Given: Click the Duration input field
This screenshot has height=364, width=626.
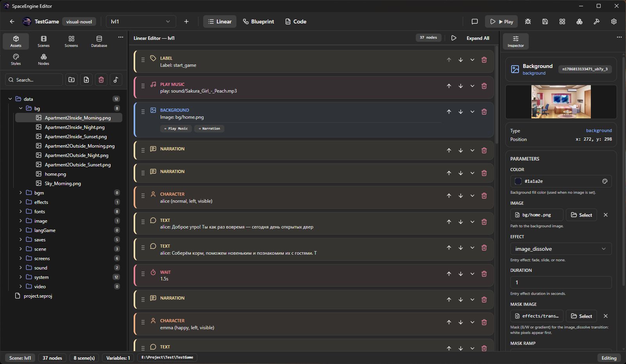Looking at the screenshot, I should pyautogui.click(x=561, y=282).
